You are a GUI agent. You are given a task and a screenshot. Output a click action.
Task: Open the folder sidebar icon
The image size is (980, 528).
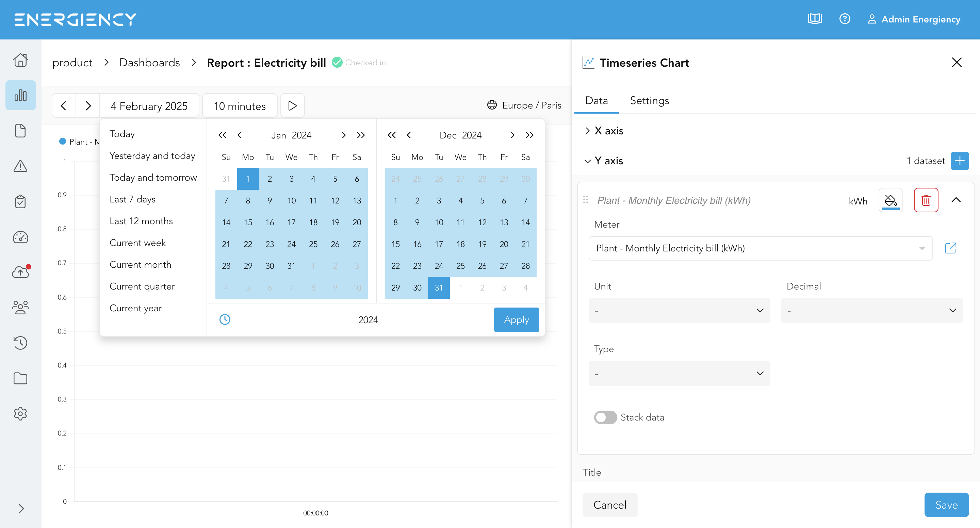click(x=20, y=378)
